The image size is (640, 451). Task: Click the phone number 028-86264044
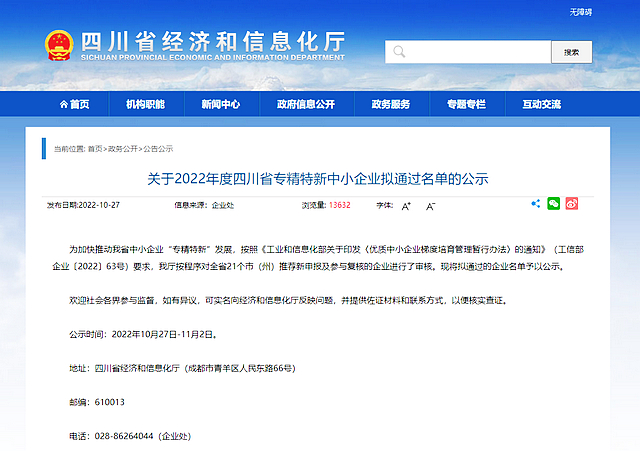click(124, 436)
